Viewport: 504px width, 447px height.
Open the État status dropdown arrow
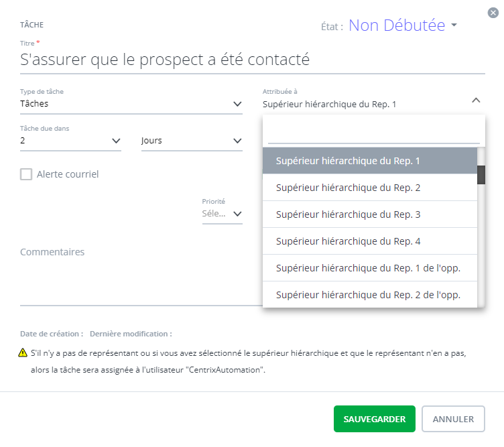(x=454, y=25)
